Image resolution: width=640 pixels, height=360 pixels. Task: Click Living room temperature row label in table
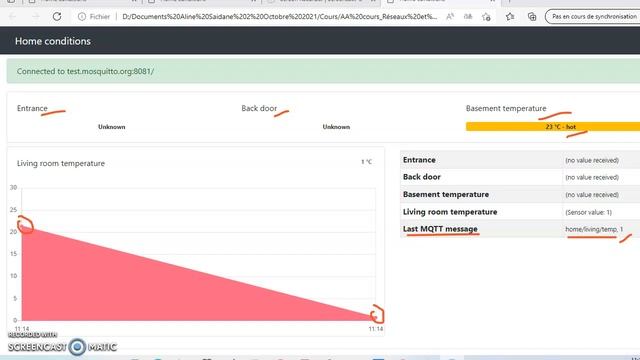click(x=450, y=212)
